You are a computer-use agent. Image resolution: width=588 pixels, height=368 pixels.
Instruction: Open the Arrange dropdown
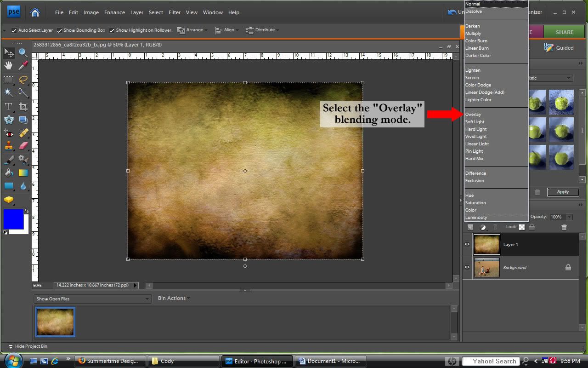tap(192, 30)
